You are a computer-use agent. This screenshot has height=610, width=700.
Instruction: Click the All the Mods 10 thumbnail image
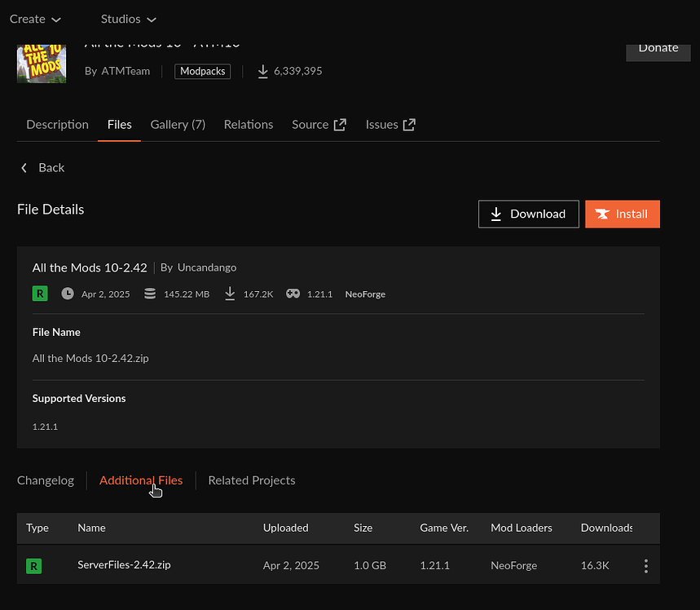41,64
